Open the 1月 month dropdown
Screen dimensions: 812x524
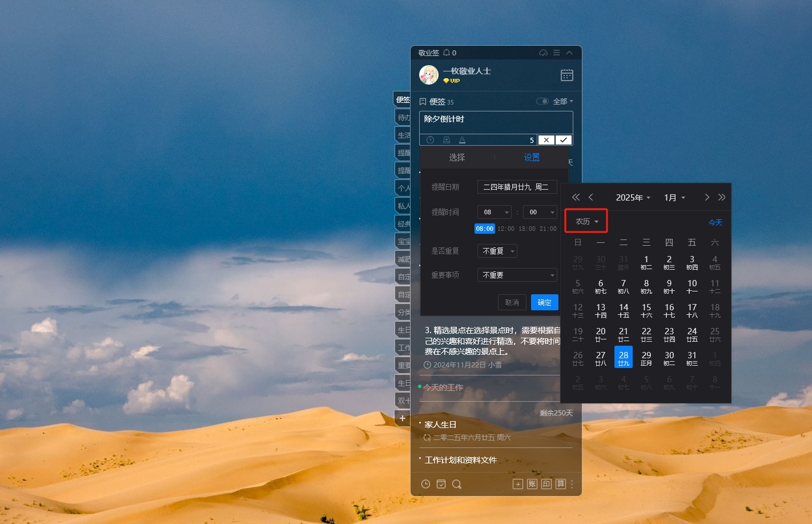674,197
